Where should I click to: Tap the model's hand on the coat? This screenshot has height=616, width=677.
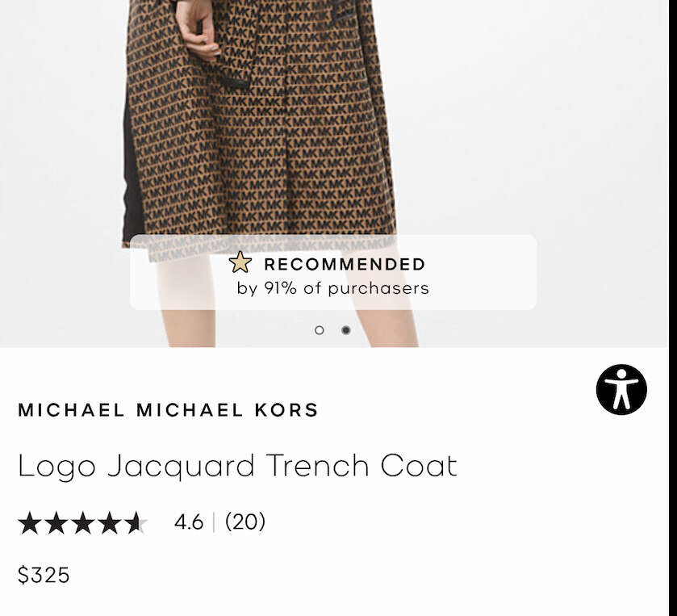tap(196, 30)
